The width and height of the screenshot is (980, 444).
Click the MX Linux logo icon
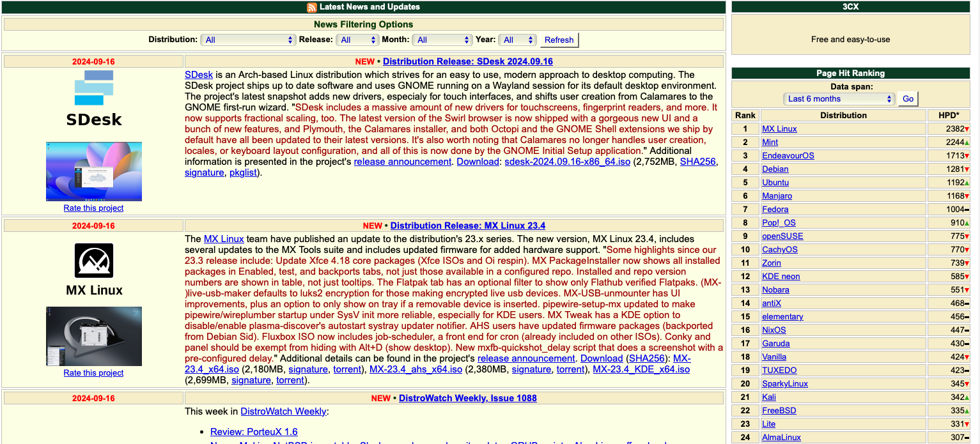93,260
